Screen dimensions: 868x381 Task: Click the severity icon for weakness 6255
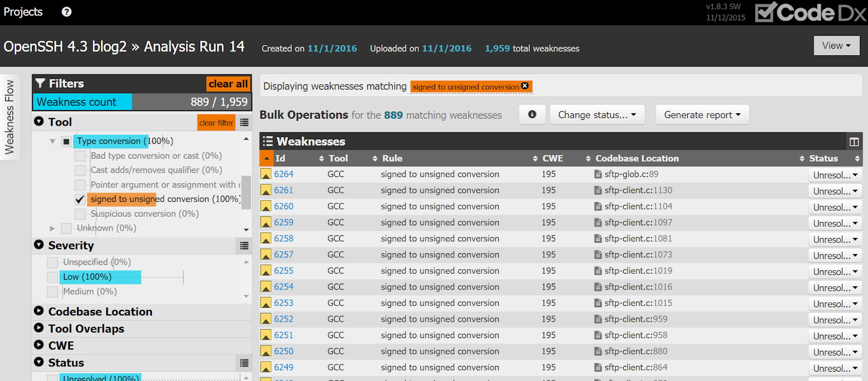click(x=266, y=271)
